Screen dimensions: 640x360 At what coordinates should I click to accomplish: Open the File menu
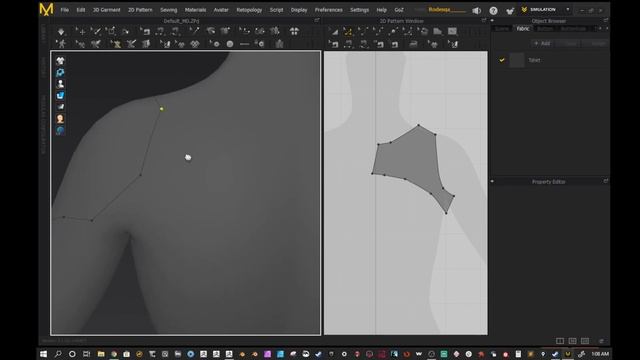tap(64, 10)
